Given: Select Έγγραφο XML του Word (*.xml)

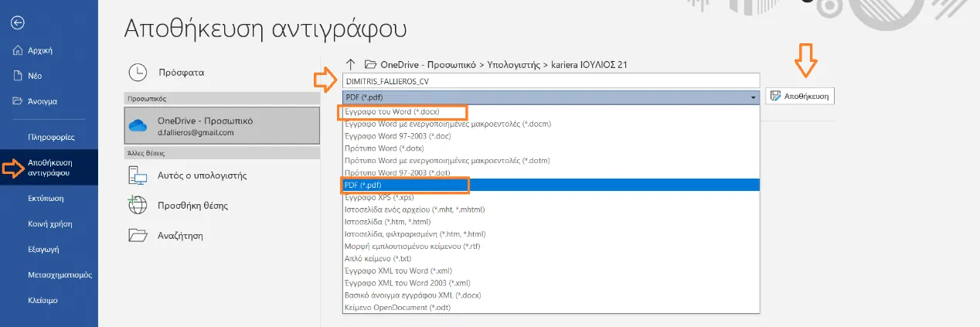Looking at the screenshot, I should point(551,271).
